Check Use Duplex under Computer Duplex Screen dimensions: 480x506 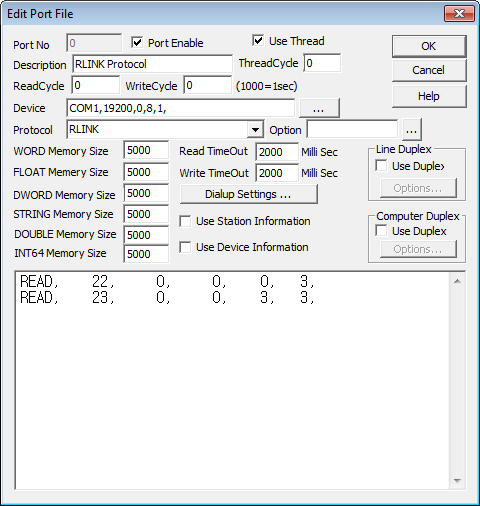(381, 231)
